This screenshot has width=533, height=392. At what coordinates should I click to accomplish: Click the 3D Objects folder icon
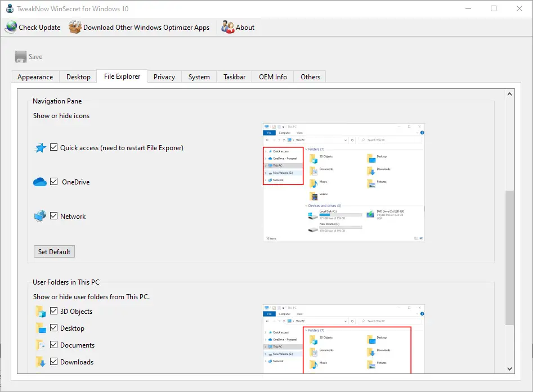click(41, 312)
